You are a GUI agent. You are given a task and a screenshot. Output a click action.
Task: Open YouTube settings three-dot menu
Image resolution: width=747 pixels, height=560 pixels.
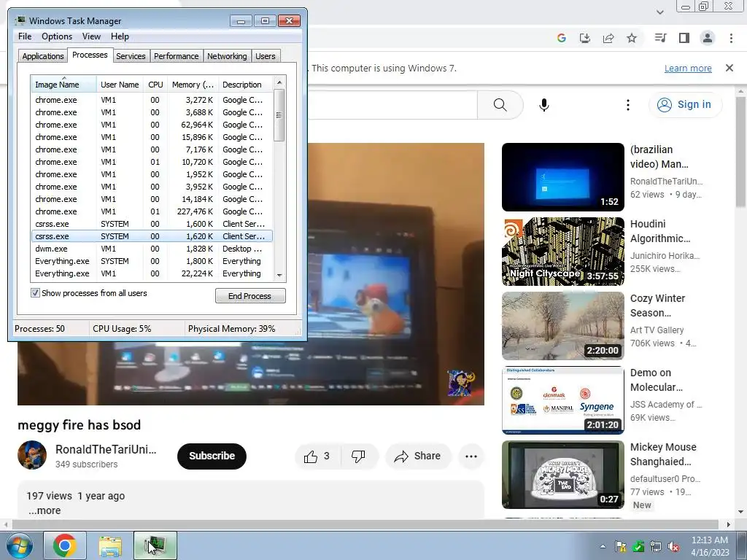pos(628,105)
